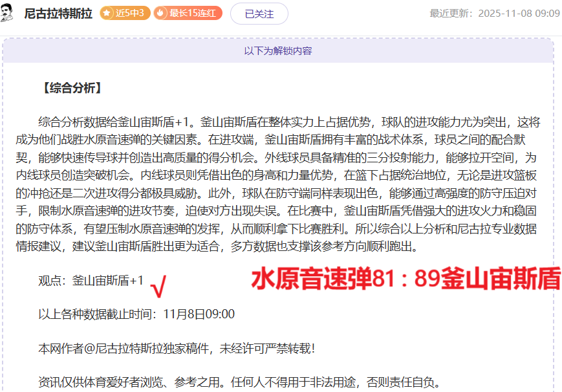
Task: Click the star icon in the orange badge
Action: pos(107,13)
